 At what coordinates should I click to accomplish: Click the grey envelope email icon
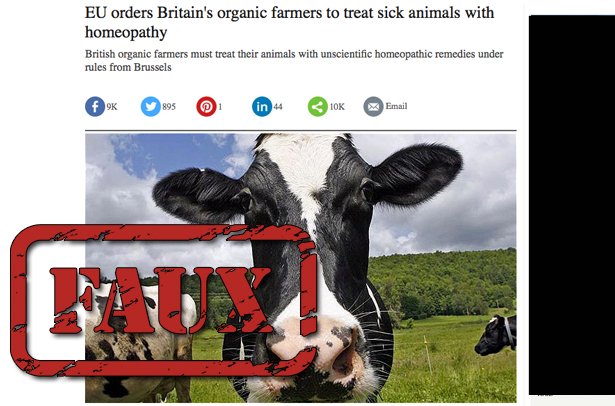click(373, 107)
